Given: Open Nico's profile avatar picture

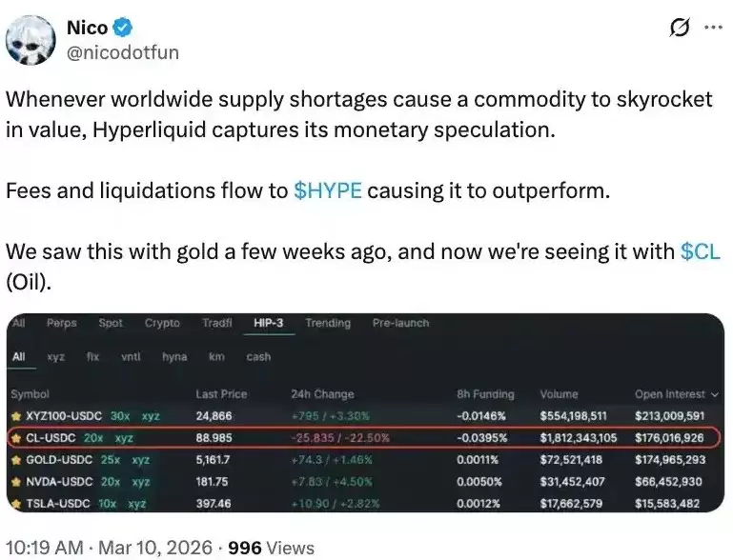Looking at the screenshot, I should pyautogui.click(x=31, y=40).
